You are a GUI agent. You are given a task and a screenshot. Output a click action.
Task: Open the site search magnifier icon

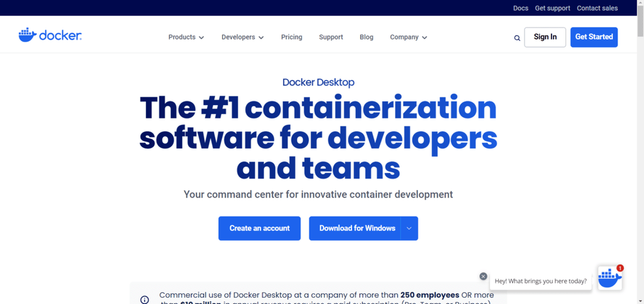pos(517,38)
